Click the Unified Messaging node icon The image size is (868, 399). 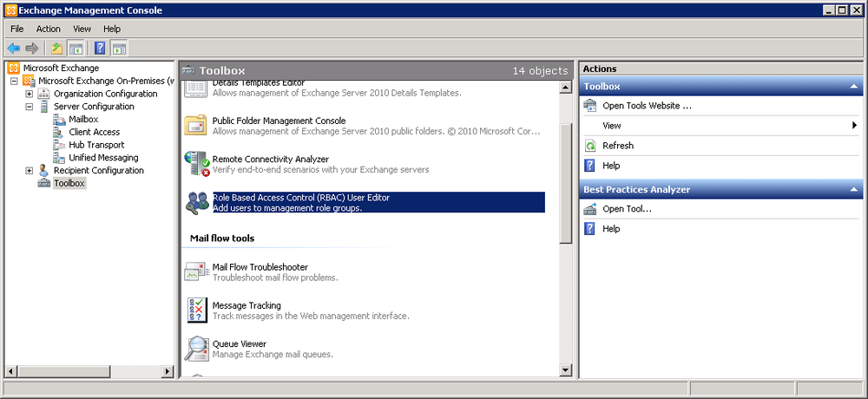[59, 158]
